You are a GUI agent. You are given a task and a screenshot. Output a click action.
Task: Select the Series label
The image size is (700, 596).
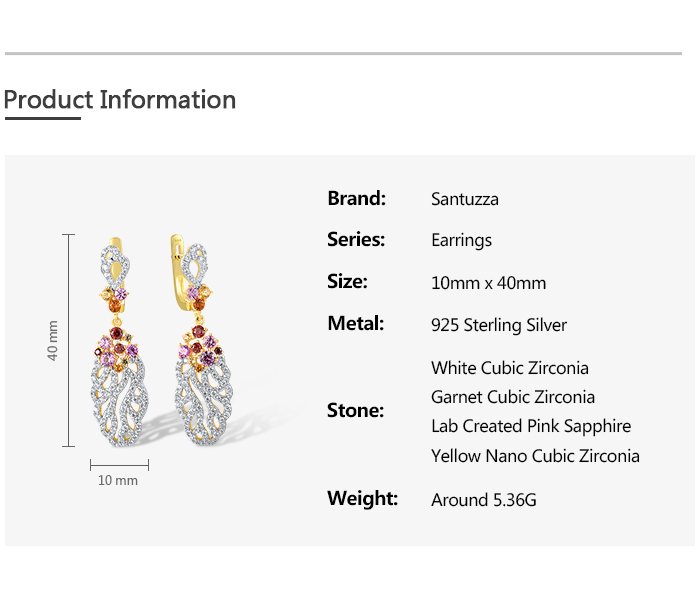[x=356, y=240]
